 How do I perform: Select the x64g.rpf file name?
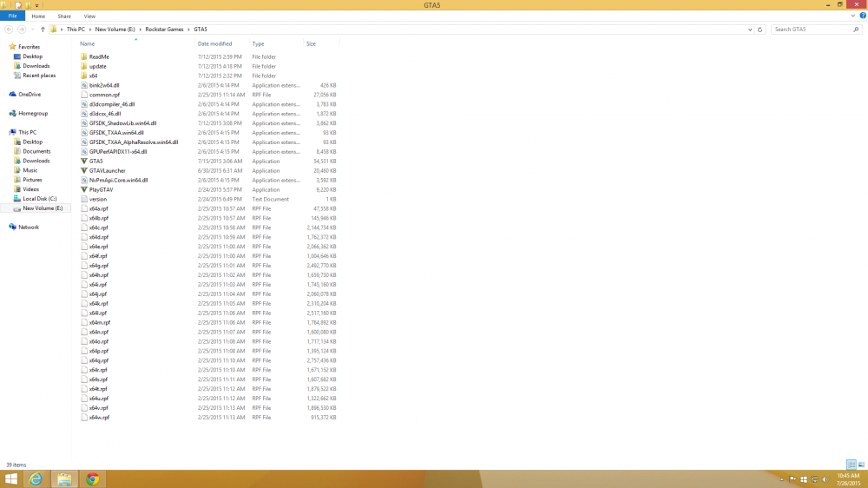99,266
